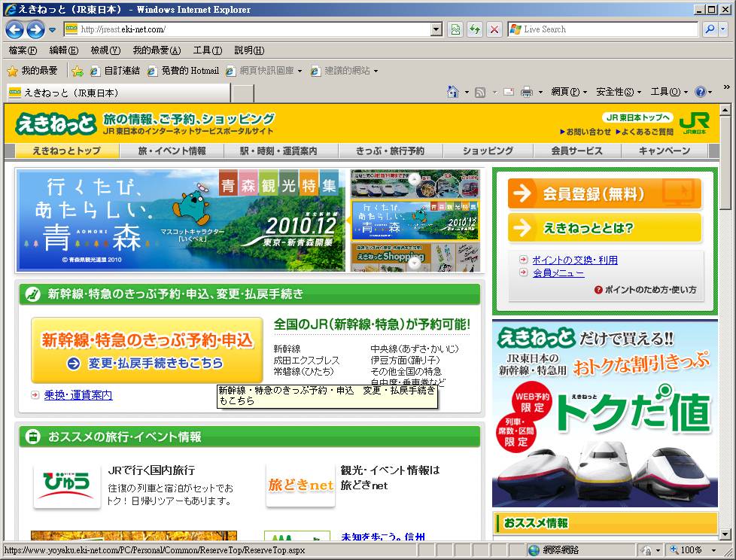Click the びゅう logo
Image resolution: width=736 pixels, height=560 pixels.
67,485
